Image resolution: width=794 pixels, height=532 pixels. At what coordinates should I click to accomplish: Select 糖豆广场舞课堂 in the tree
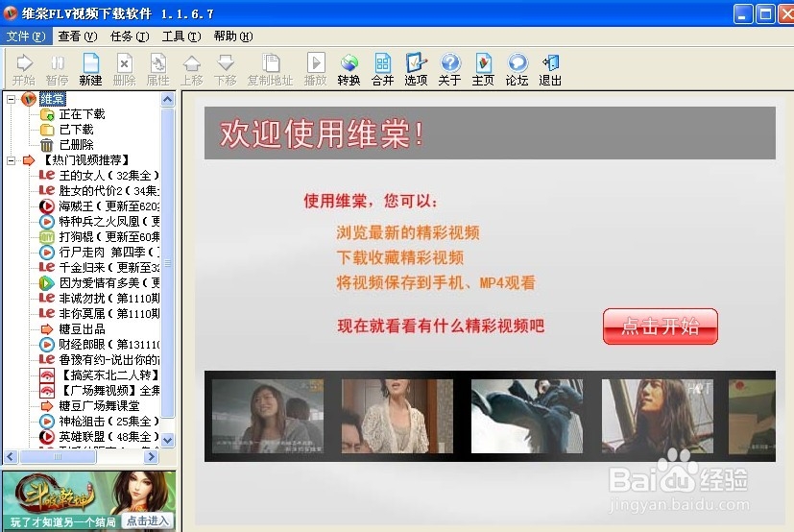tap(99, 405)
